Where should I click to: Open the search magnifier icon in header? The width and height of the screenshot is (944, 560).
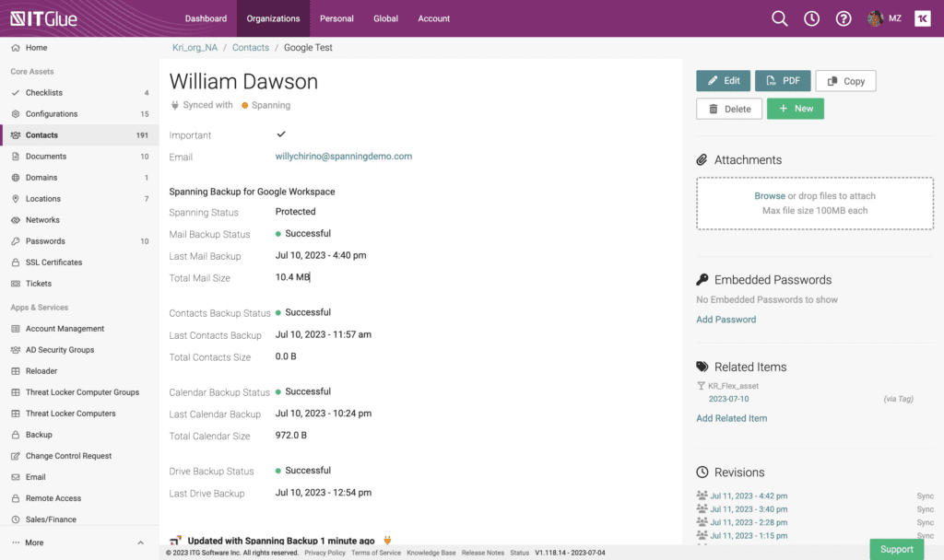[x=780, y=18]
